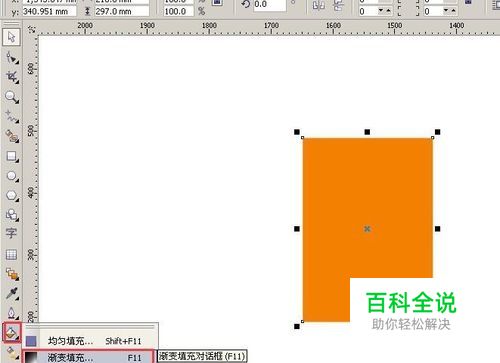Select the Ellipse tool
Viewport: 500px width, 363px height.
12,176
